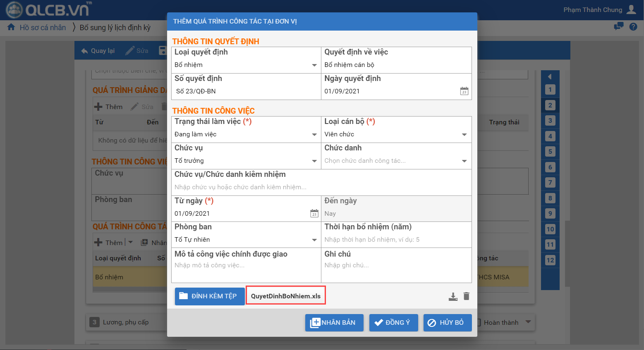Open calendar for Ngày quyết định
This screenshot has height=350, width=644.
(x=464, y=91)
